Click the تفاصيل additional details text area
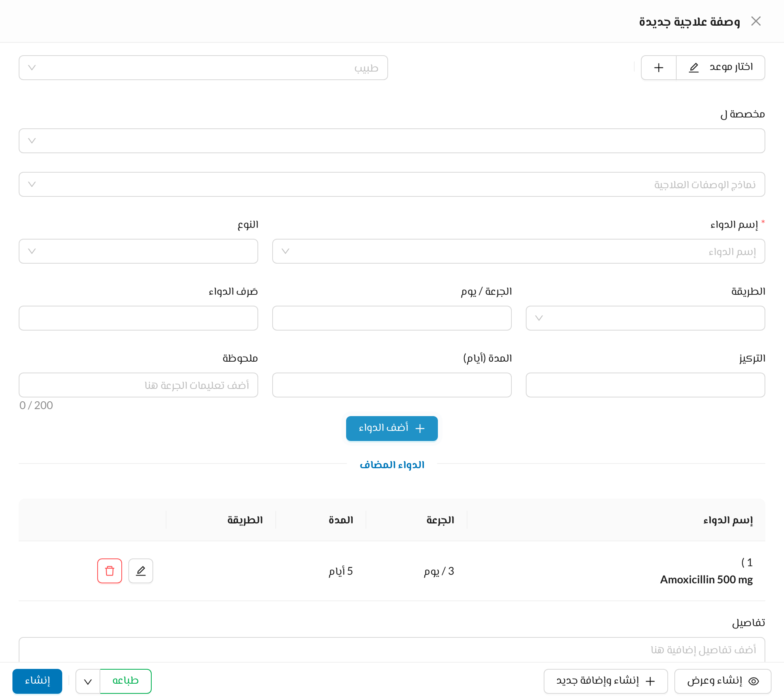 click(x=392, y=649)
